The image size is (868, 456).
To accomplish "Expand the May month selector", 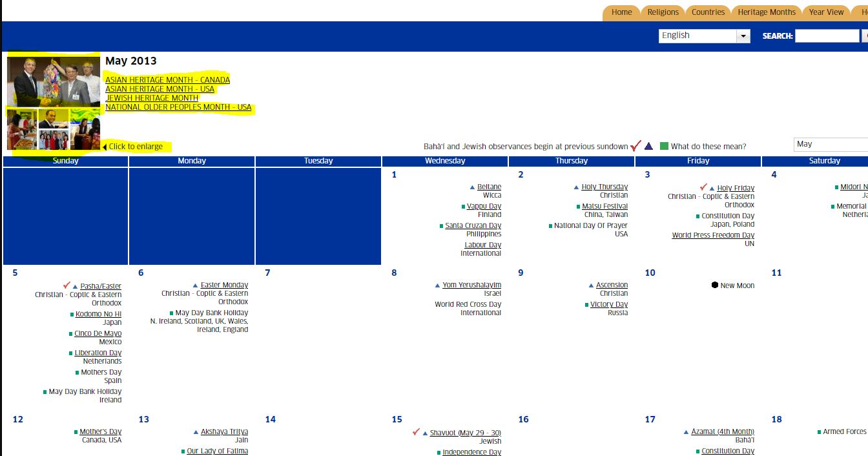I will click(x=830, y=144).
